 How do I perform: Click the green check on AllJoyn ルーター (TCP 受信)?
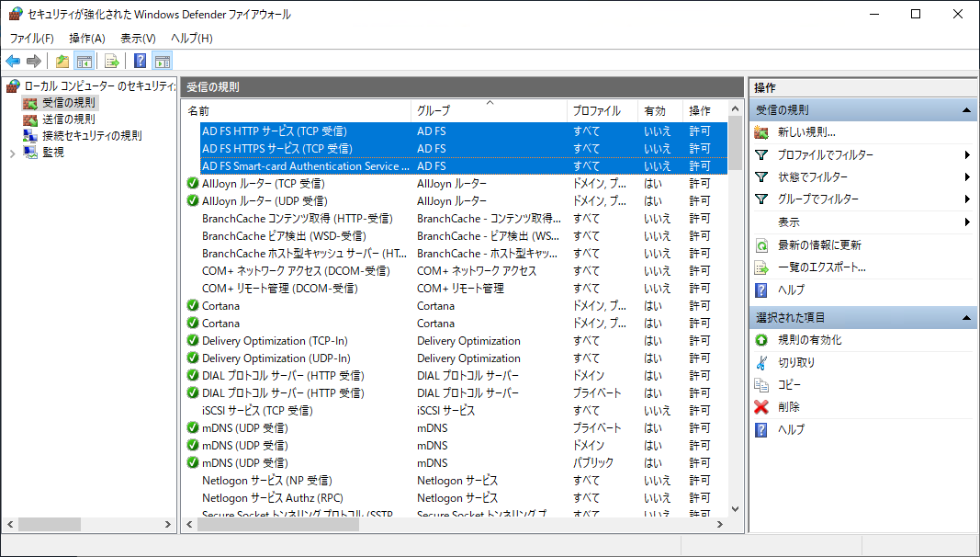pos(193,183)
